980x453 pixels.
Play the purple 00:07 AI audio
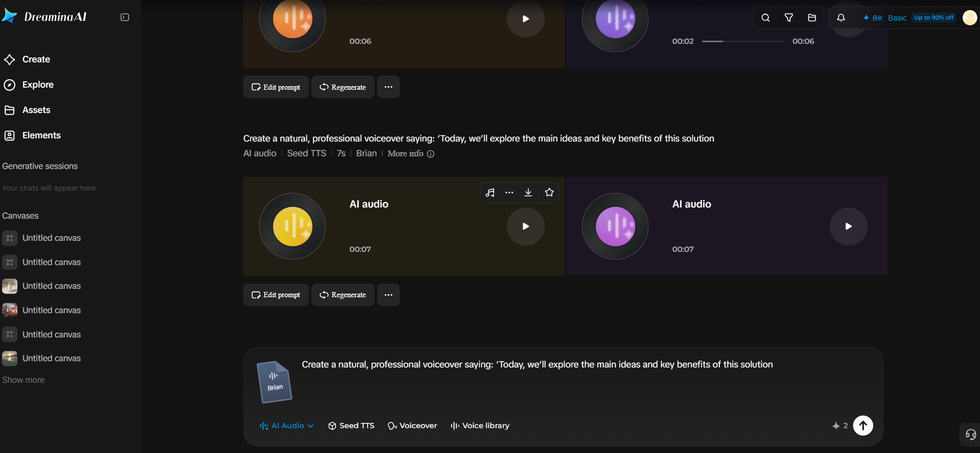848,227
